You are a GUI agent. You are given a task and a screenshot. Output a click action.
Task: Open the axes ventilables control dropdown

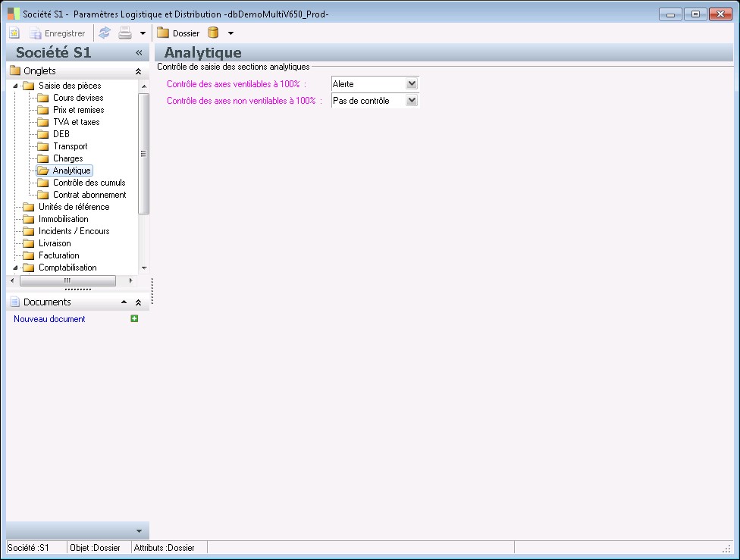[x=412, y=84]
